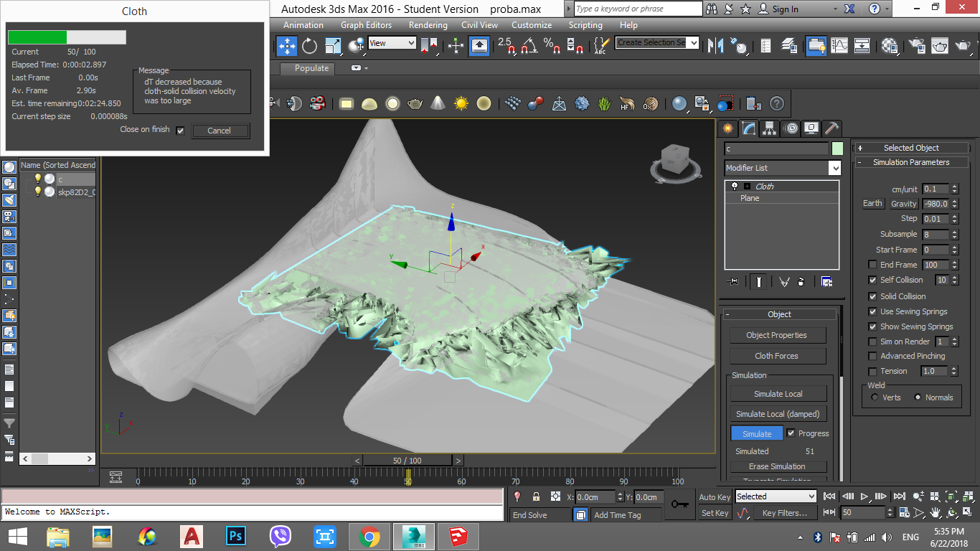Click the teapot primitive icon
The image size is (980, 551).
415,103
